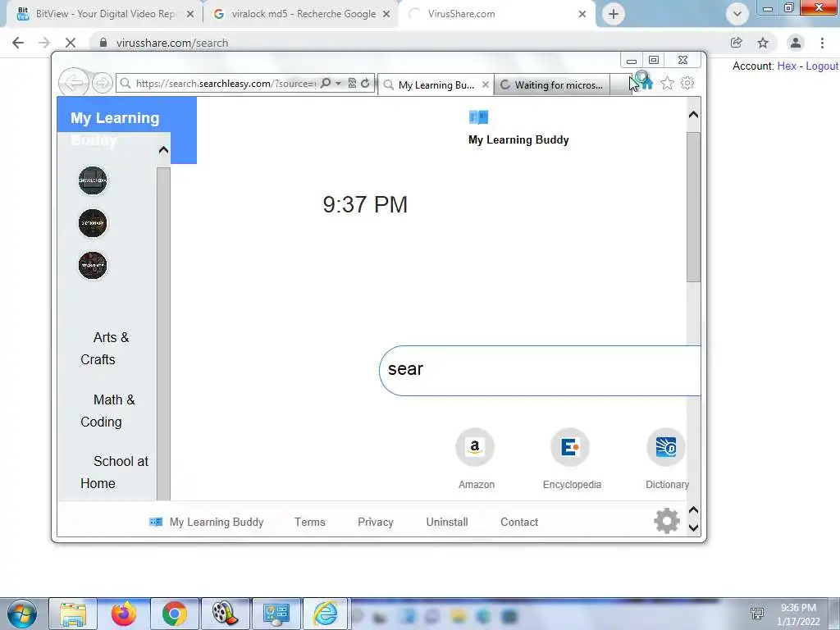Image resolution: width=840 pixels, height=630 pixels.
Task: Click page vertical scrollbar up arrow
Action: 693,115
